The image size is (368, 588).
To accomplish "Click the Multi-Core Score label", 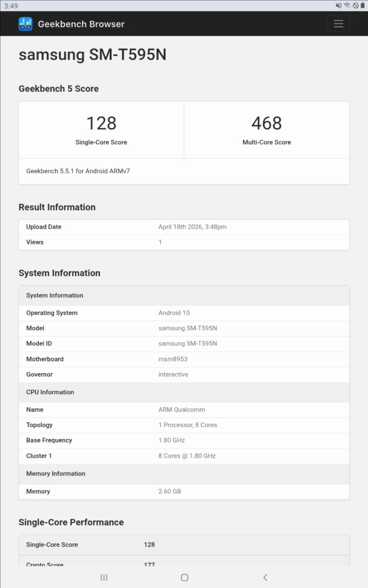I will coord(267,142).
